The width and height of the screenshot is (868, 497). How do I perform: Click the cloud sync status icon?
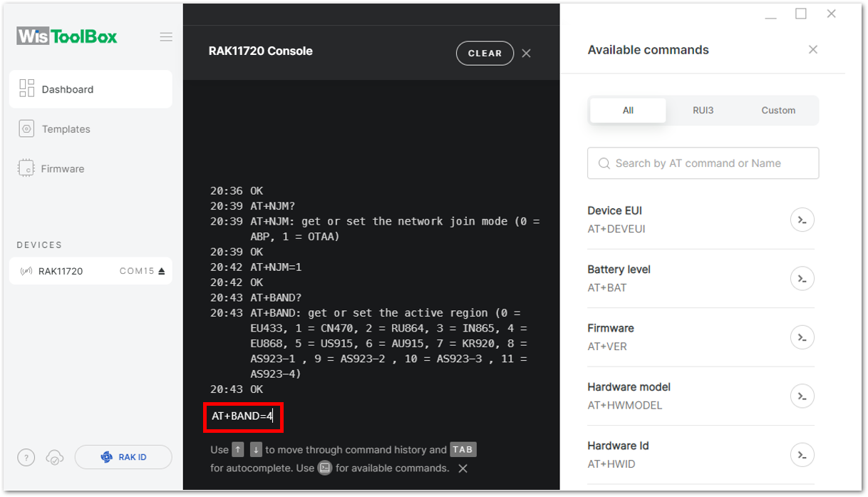pos(54,458)
